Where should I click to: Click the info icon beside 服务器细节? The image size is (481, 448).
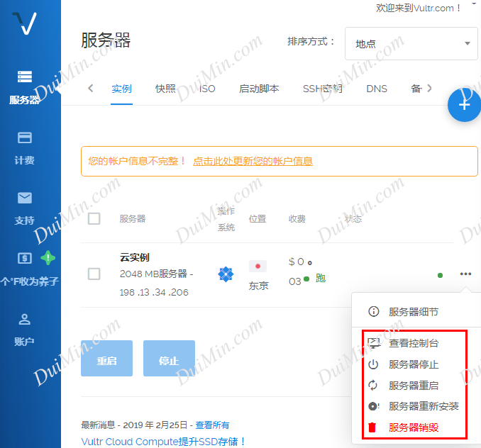[x=373, y=312]
